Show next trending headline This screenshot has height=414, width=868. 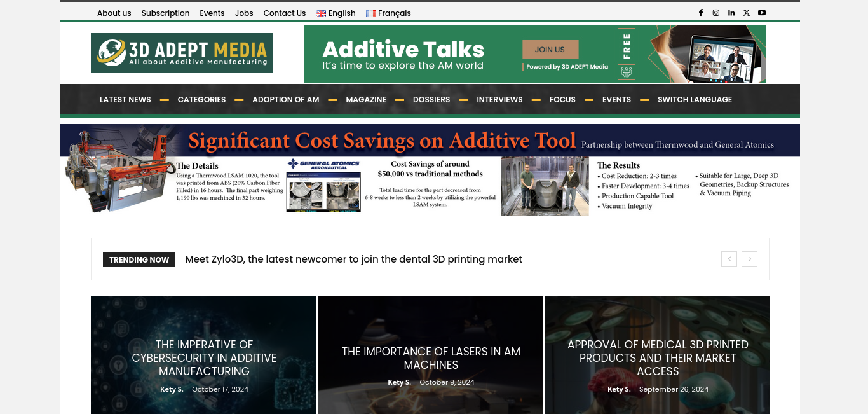click(x=749, y=259)
